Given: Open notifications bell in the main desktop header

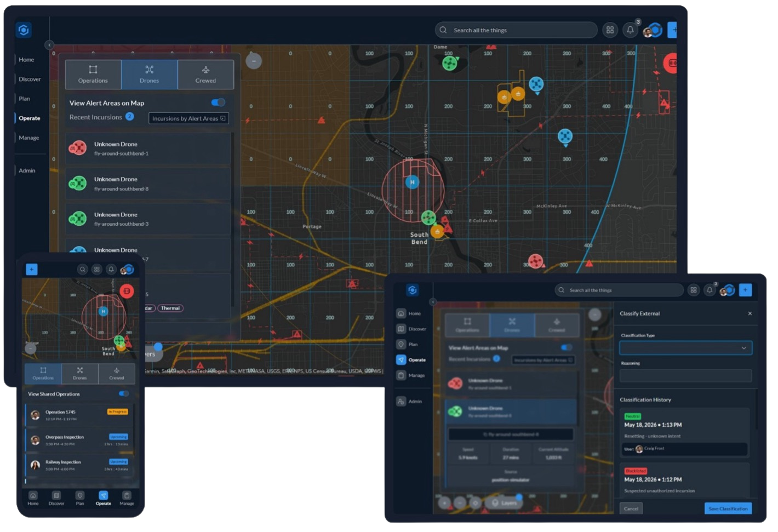Looking at the screenshot, I should [x=630, y=30].
